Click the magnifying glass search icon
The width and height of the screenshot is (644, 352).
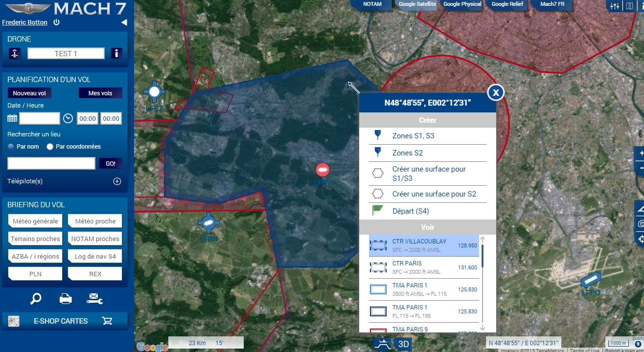[x=36, y=298]
